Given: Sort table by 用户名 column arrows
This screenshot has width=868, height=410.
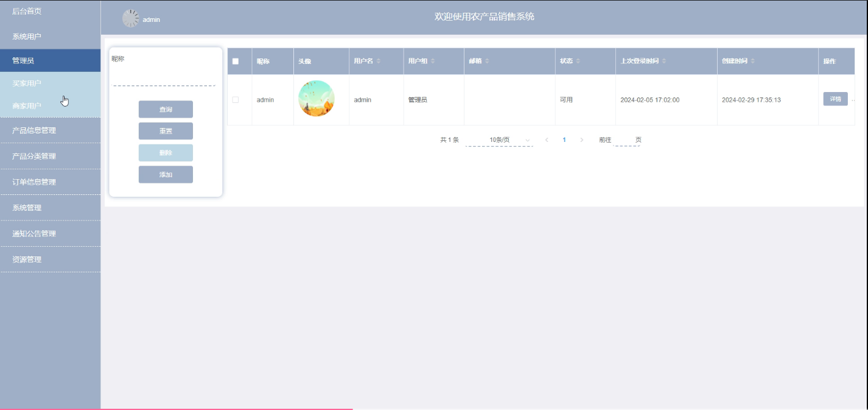Looking at the screenshot, I should pyautogui.click(x=379, y=61).
